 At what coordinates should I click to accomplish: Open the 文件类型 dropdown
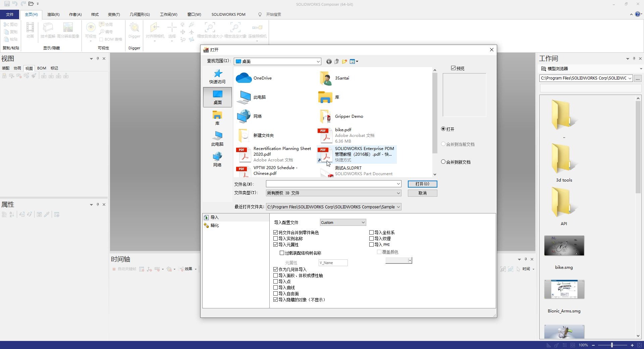(x=398, y=193)
